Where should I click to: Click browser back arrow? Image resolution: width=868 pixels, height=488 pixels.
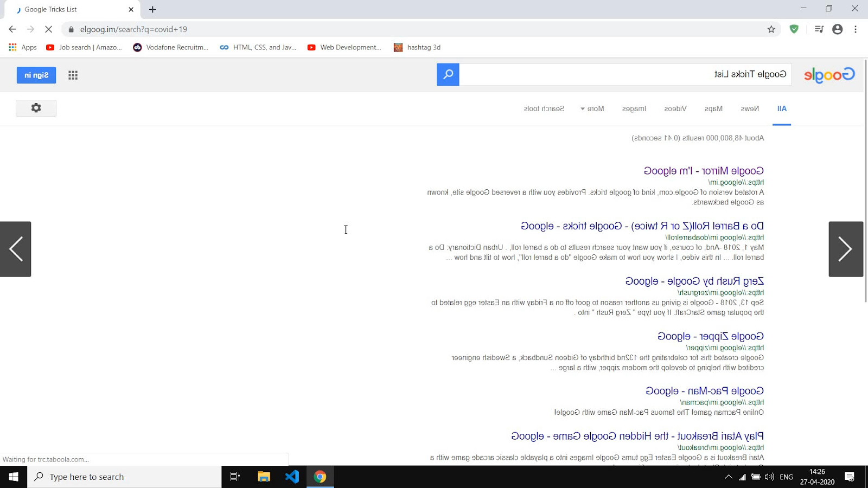point(12,29)
